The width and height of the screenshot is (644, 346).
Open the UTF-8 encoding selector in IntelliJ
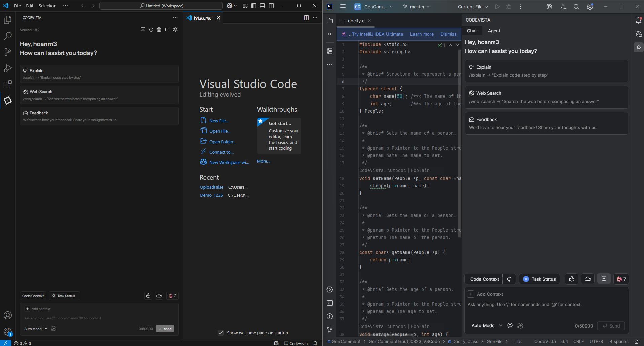[596, 341]
